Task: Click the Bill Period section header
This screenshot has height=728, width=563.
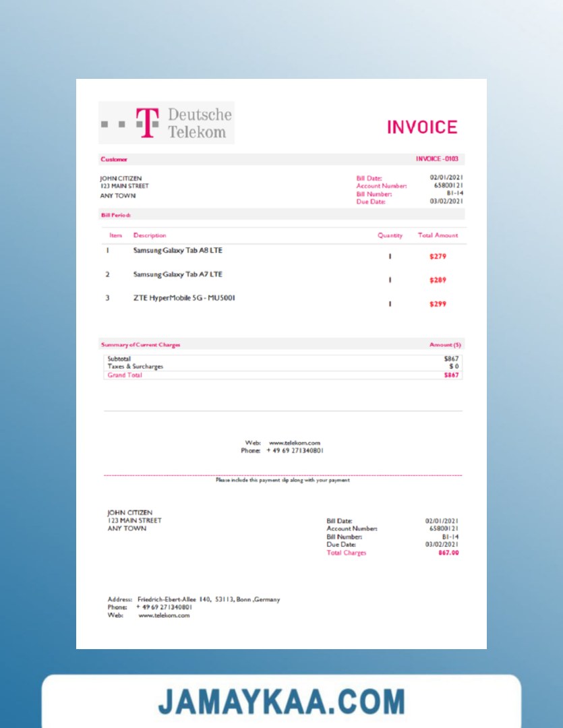Action: (x=115, y=215)
